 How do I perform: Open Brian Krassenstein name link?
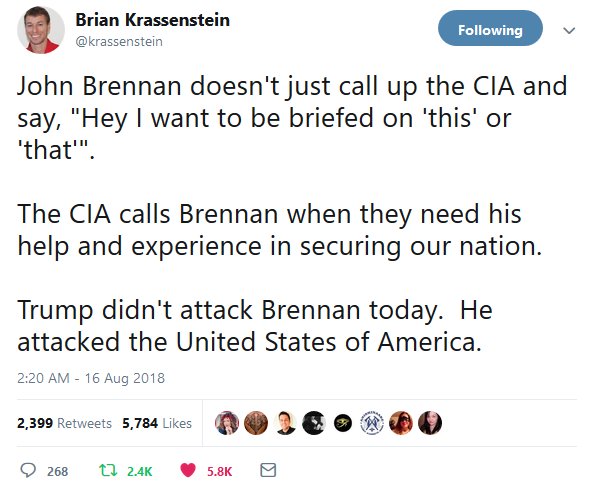coord(152,20)
